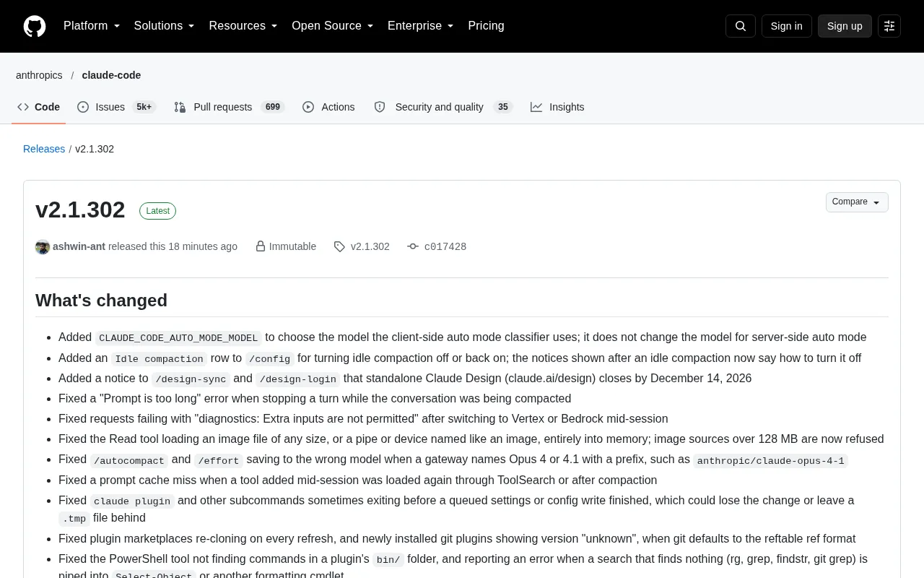The height and width of the screenshot is (578, 924).
Task: Click the Latest release badge
Action: (157, 211)
